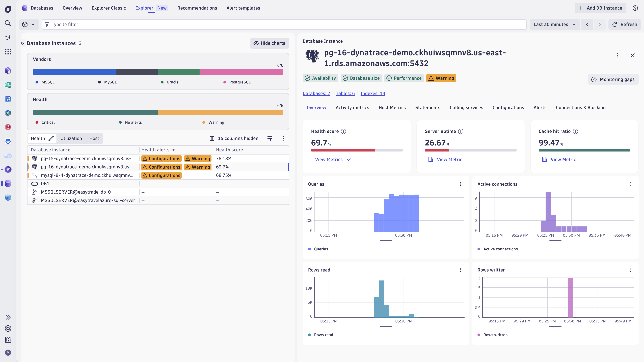Toggle Warning in the Health legend

pyautogui.click(x=213, y=122)
